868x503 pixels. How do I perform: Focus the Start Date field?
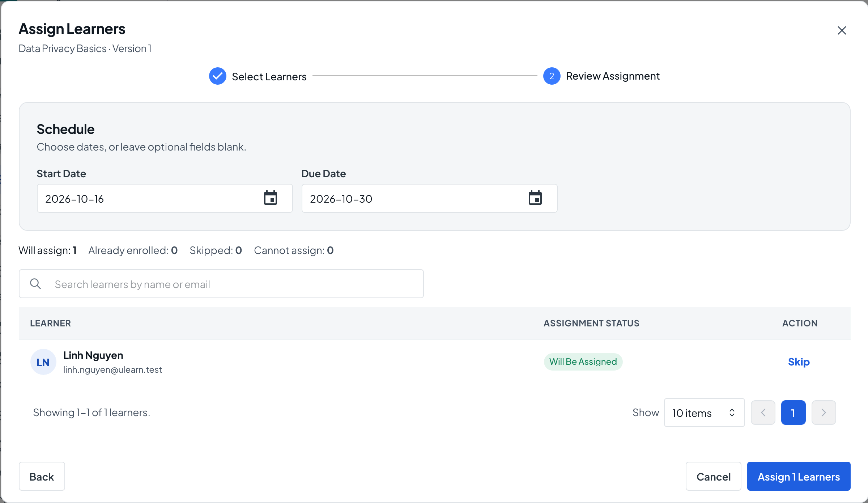(x=165, y=198)
